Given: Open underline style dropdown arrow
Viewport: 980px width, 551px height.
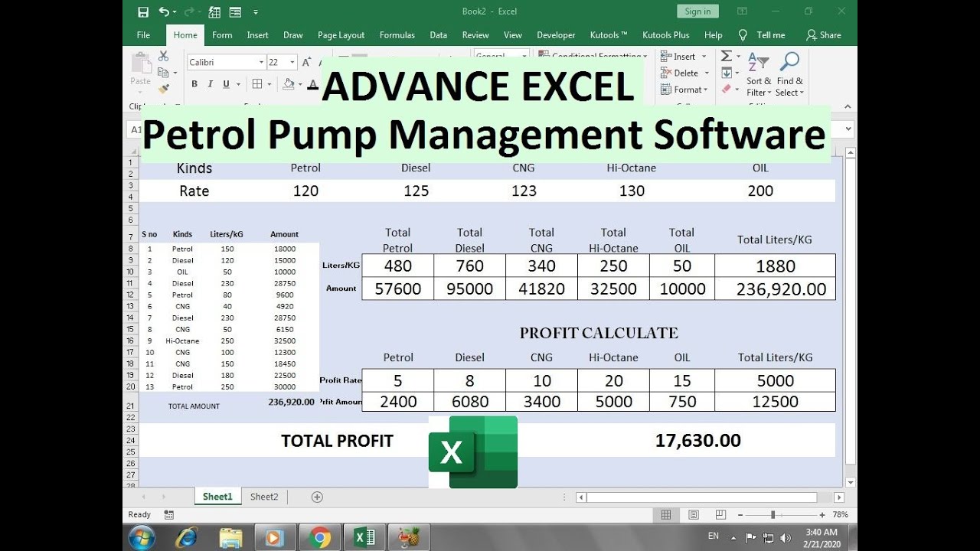Looking at the screenshot, I should tap(238, 84).
